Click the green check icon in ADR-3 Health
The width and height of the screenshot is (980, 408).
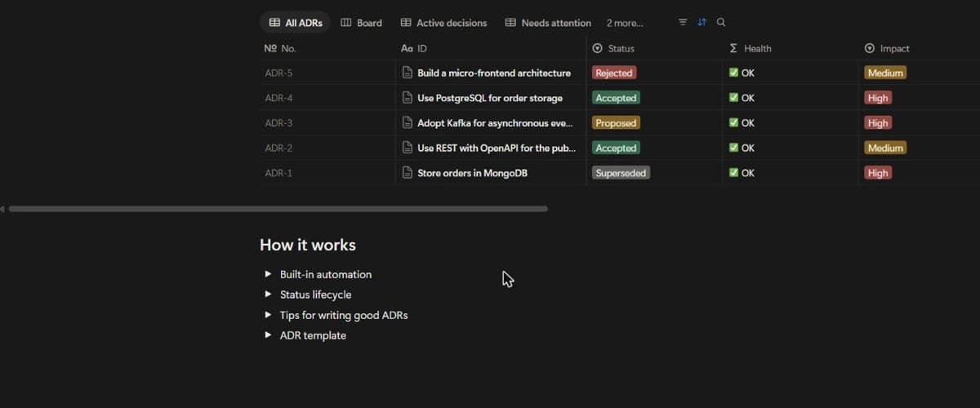(733, 123)
